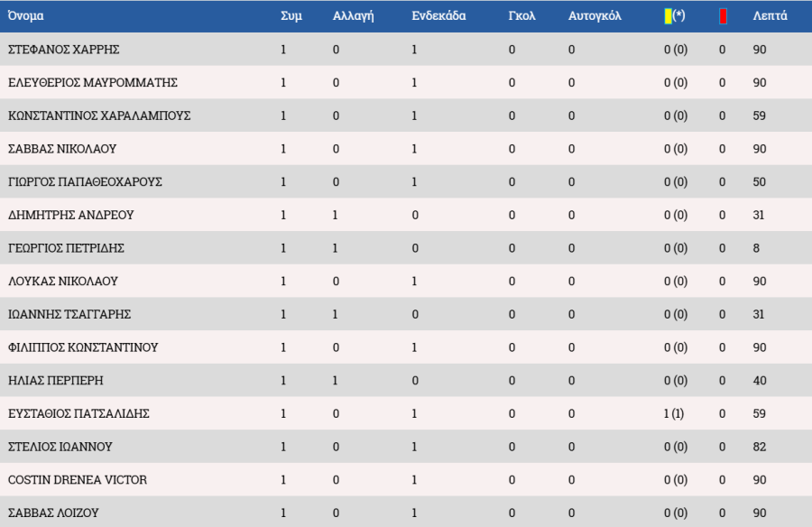This screenshot has width=812, height=527.
Task: Open ΔΗΜΗΤΡΗΣ ΑΝΔΡΕΟΥ player entry
Action: pyautogui.click(x=70, y=216)
